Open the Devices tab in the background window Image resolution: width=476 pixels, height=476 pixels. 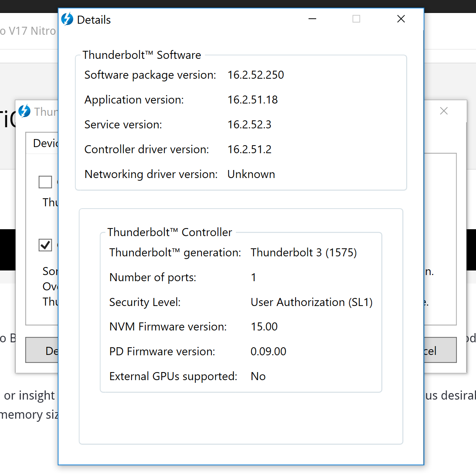coord(43,143)
